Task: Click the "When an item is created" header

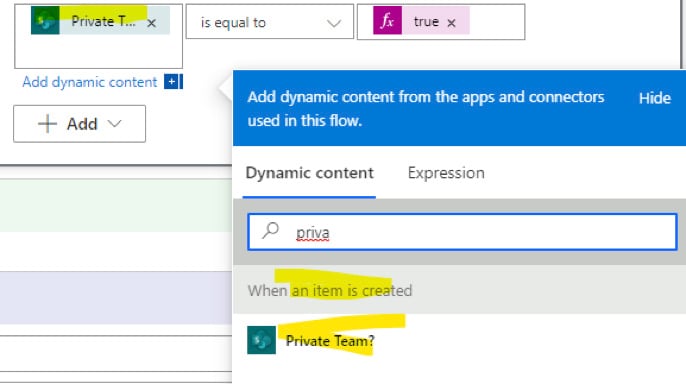Action: [330, 290]
